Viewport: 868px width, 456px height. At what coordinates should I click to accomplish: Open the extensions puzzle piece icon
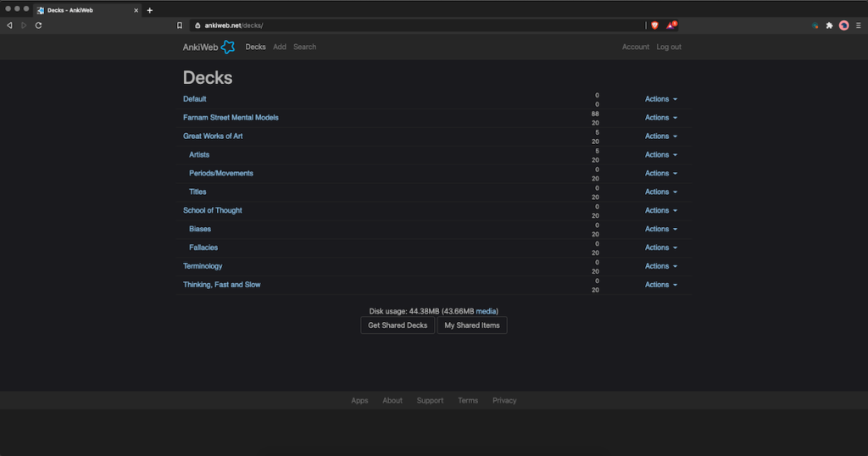[x=829, y=25]
